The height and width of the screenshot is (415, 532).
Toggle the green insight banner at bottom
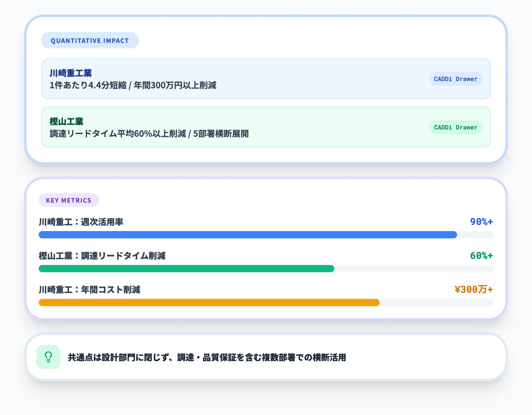(266, 358)
